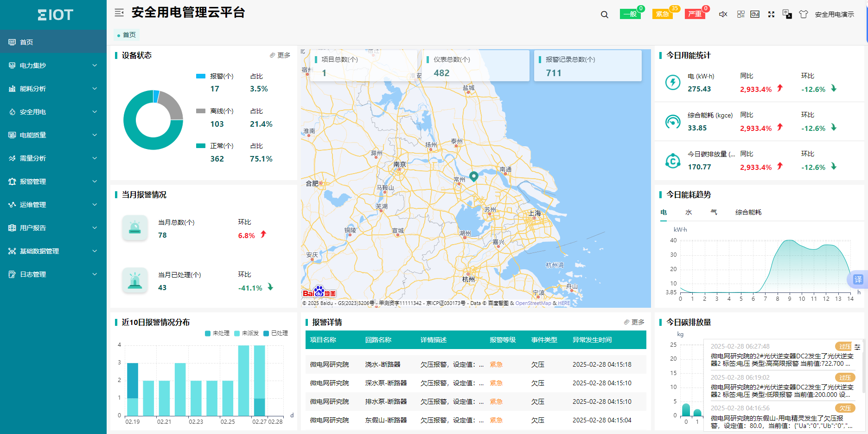Click the 综合能耗 gauge icon
Screen dimensions: 868x434
(673, 122)
